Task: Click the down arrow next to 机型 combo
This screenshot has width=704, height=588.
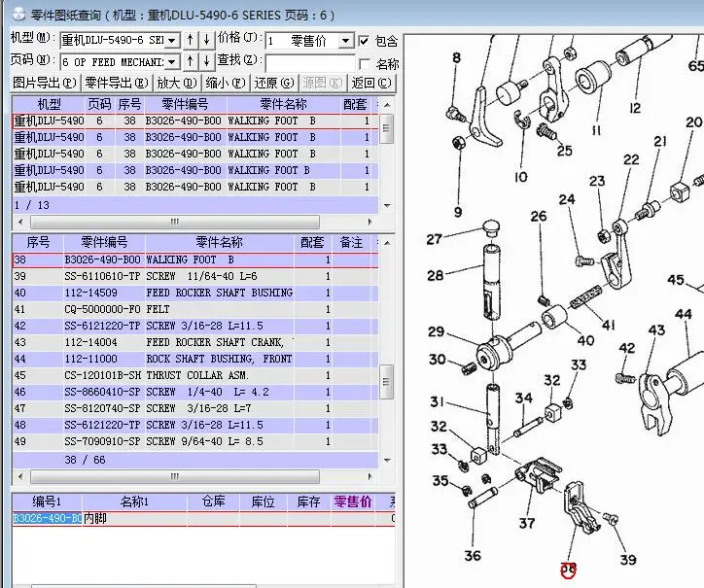Action: click(x=206, y=40)
